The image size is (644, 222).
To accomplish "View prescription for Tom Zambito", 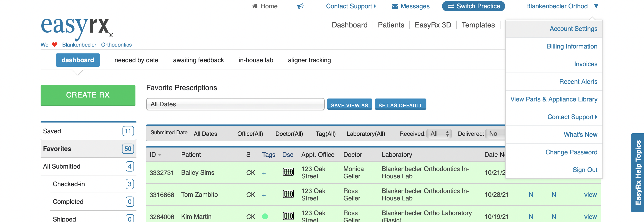I will coord(590,195).
